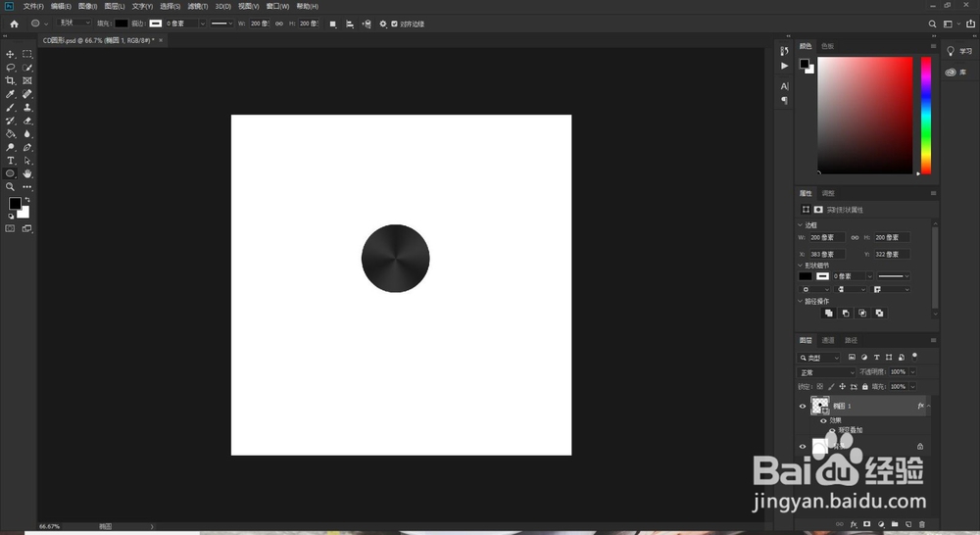
Task: Open the layer Fill dropdown
Action: point(912,387)
